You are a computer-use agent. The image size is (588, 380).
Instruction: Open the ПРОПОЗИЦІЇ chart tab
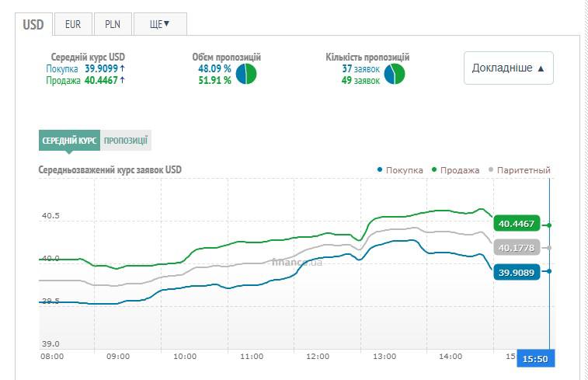pos(126,141)
